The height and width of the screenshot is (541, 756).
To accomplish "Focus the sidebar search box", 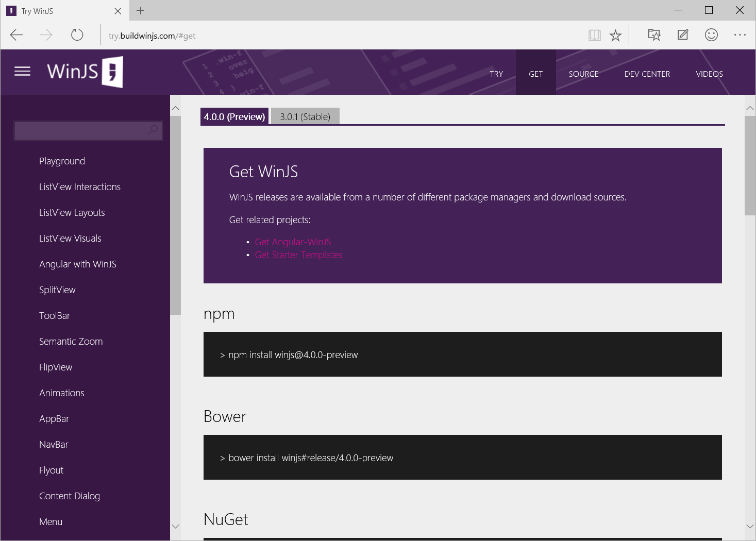I will pyautogui.click(x=88, y=131).
